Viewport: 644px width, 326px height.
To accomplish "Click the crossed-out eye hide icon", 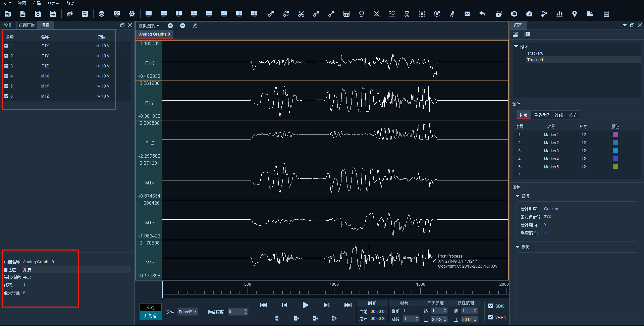I will [x=70, y=14].
